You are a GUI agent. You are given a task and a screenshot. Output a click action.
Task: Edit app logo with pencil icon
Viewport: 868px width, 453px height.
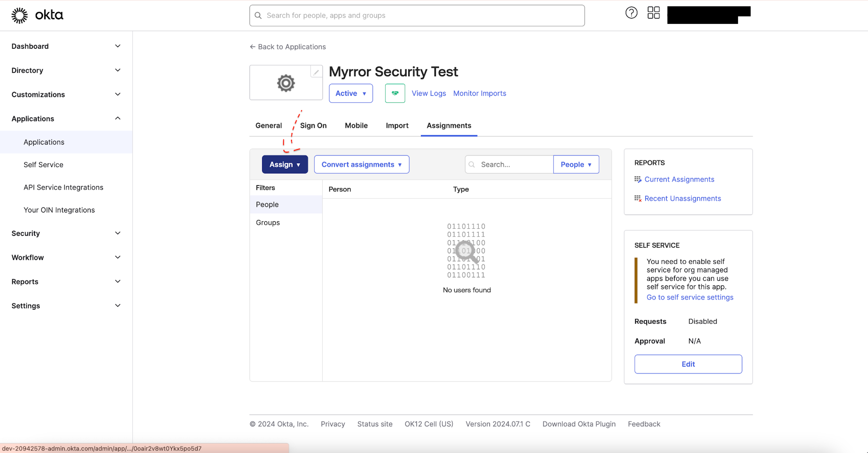point(316,72)
